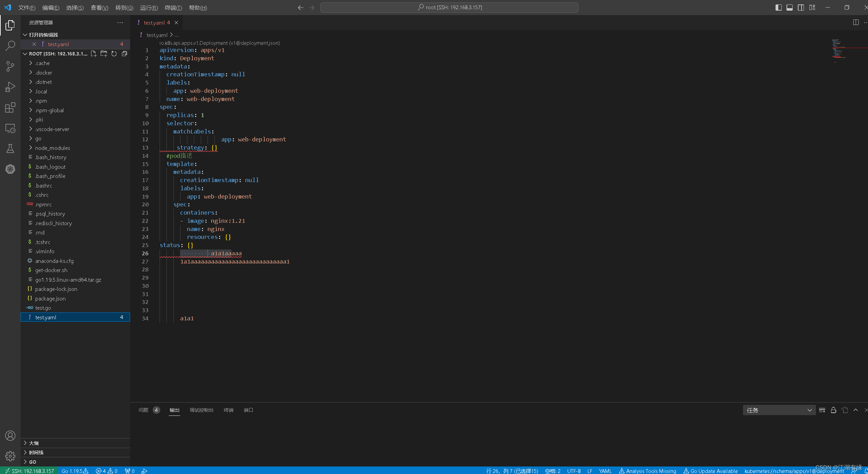Screen dimensions: 868x474
Task: Toggle the primary sidebar layout button
Action: coord(778,8)
